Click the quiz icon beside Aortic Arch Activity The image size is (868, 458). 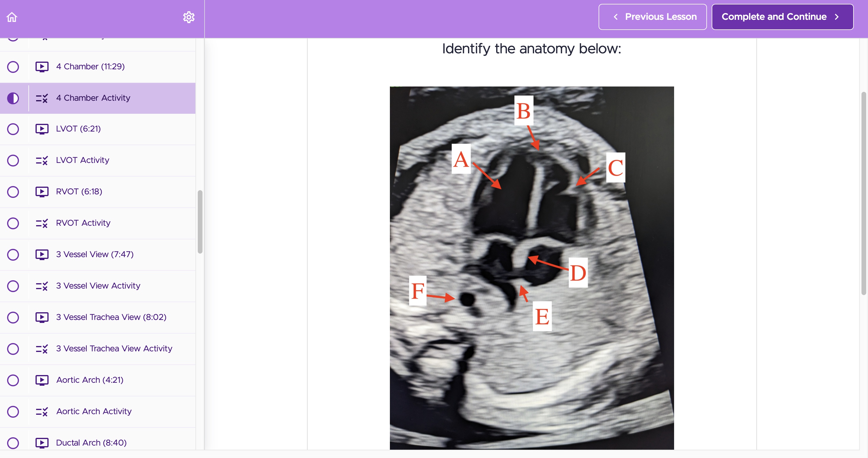tap(42, 411)
